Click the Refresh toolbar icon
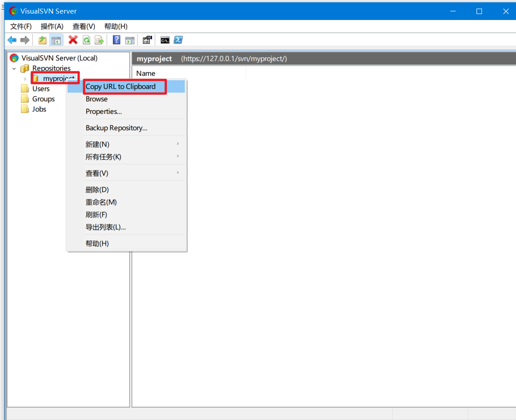 (87, 40)
